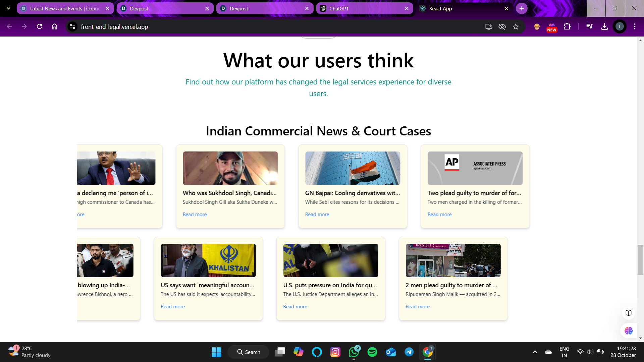Toggle the volume icon in system tray
This screenshot has width=644, height=362.
(x=590, y=352)
